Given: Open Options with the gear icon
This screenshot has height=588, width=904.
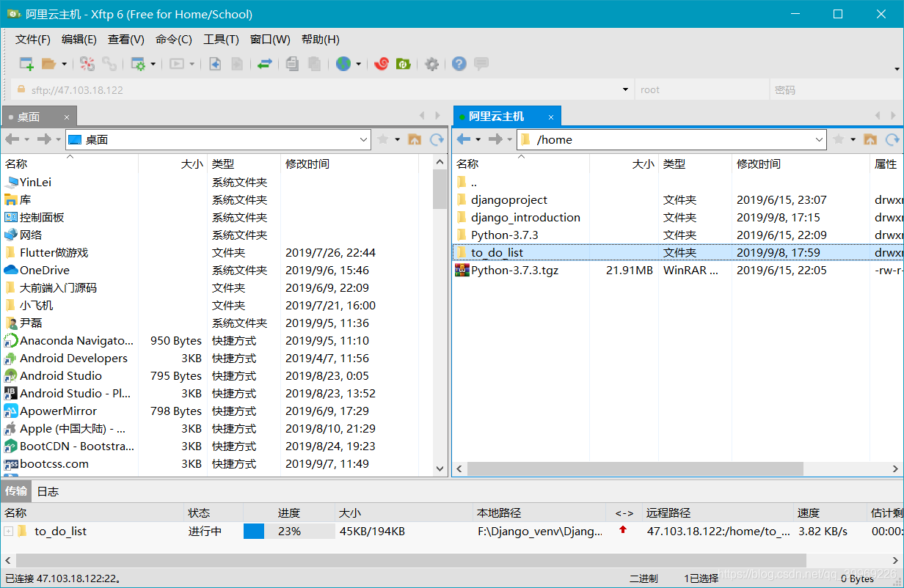Looking at the screenshot, I should click(432, 65).
